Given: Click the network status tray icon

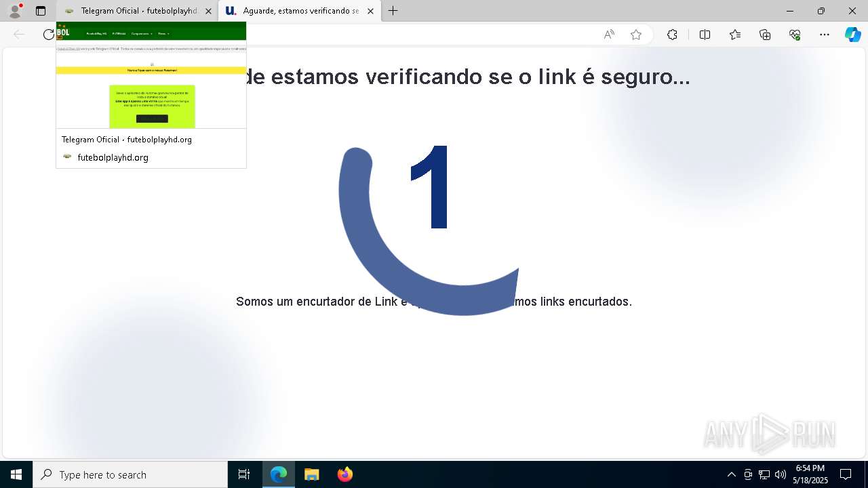Looking at the screenshot, I should 764,474.
